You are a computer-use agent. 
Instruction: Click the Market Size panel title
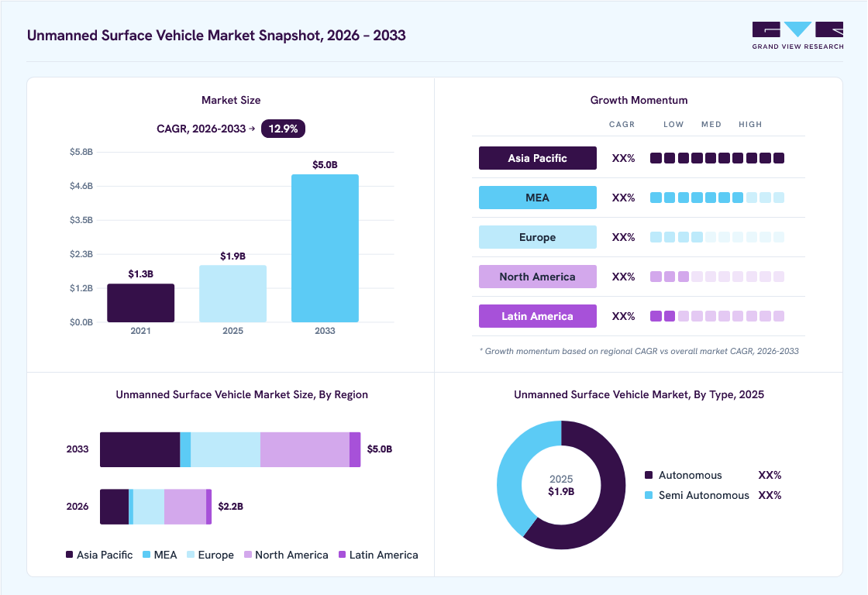(x=231, y=100)
